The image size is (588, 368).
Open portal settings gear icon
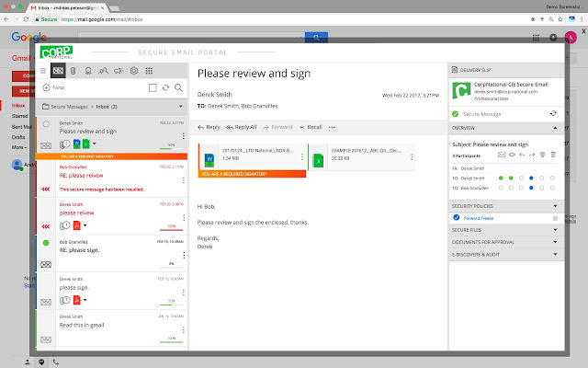(134, 71)
